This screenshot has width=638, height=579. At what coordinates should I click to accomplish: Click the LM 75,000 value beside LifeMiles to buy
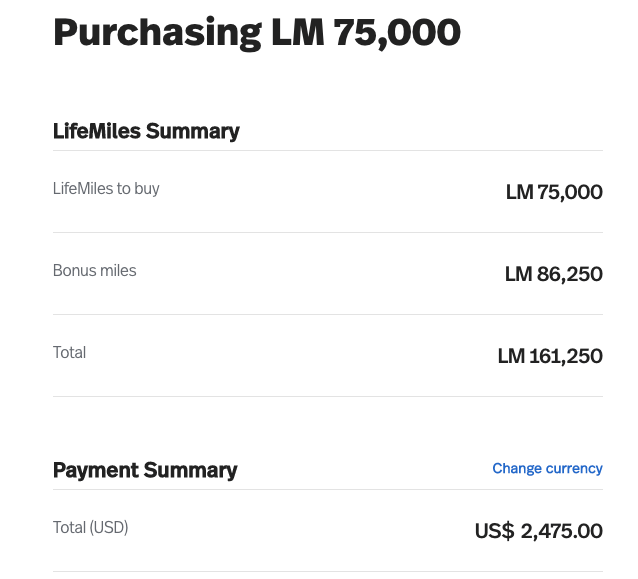click(x=554, y=192)
